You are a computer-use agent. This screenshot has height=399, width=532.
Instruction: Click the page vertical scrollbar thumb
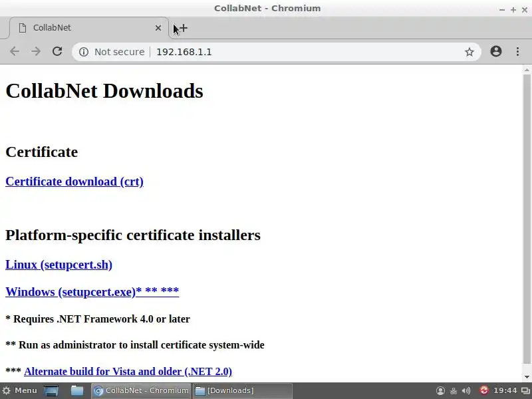(x=527, y=219)
